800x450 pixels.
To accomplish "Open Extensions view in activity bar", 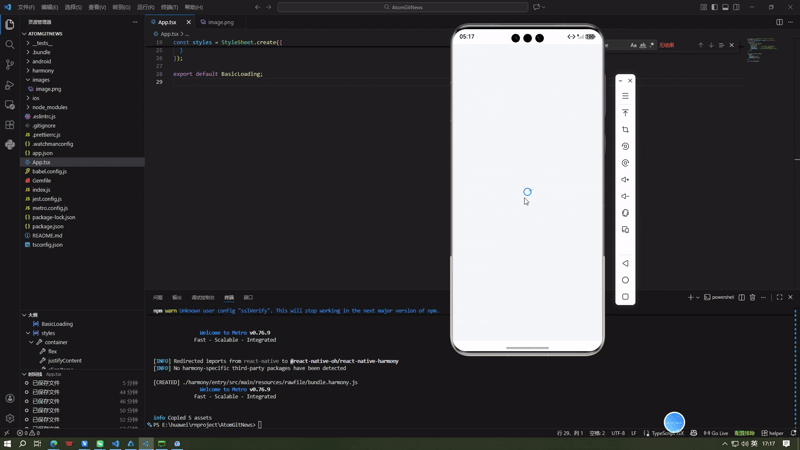I will point(10,124).
